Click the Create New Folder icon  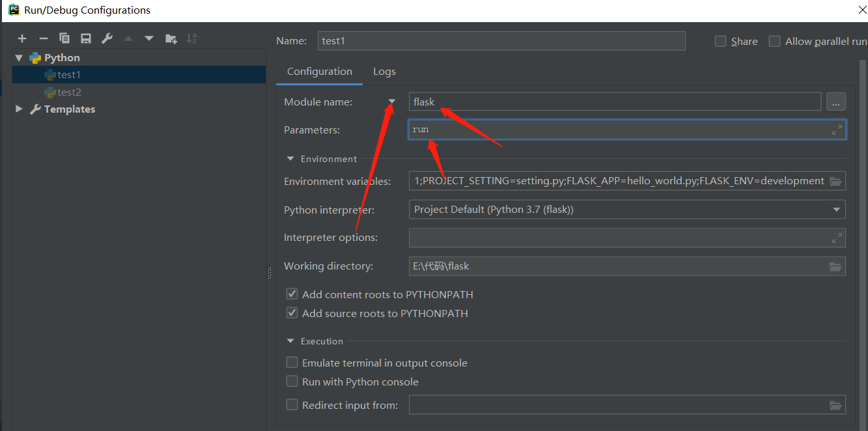(x=171, y=39)
